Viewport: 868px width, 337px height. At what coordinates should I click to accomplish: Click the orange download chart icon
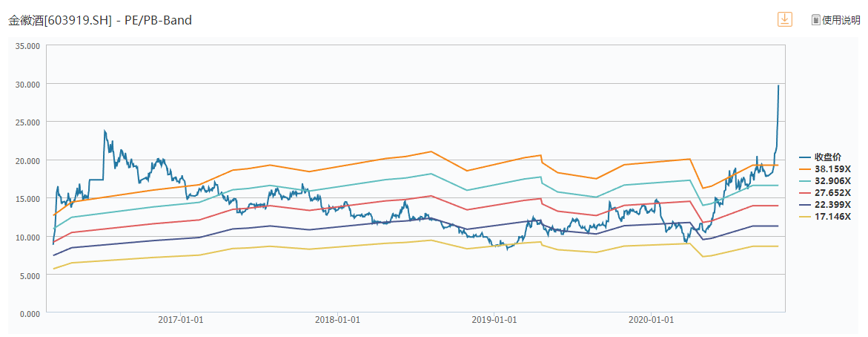[785, 19]
